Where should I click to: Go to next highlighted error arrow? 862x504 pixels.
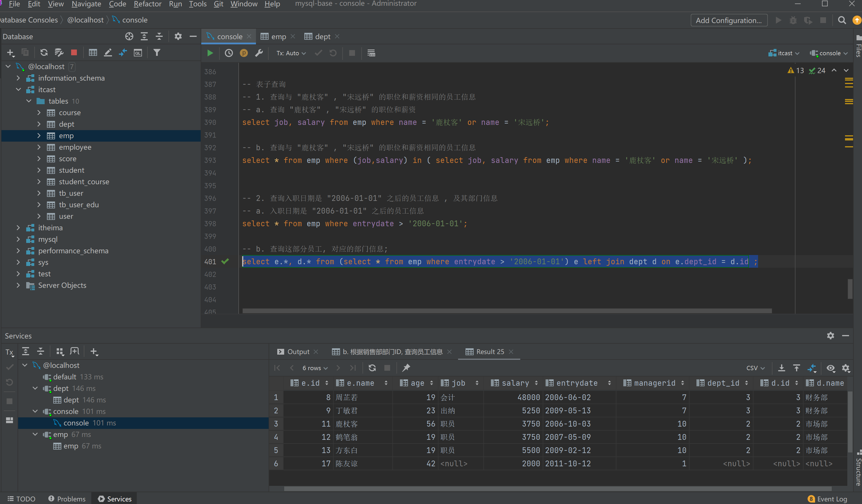[x=846, y=71]
